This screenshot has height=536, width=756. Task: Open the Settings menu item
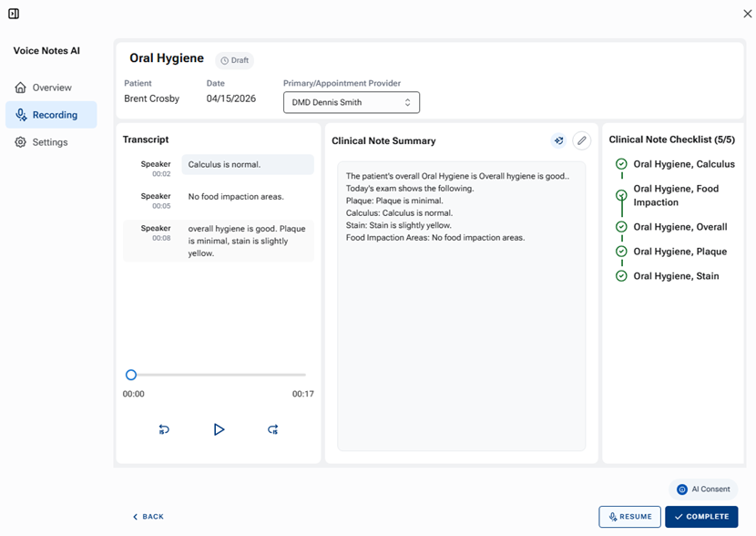pos(50,142)
